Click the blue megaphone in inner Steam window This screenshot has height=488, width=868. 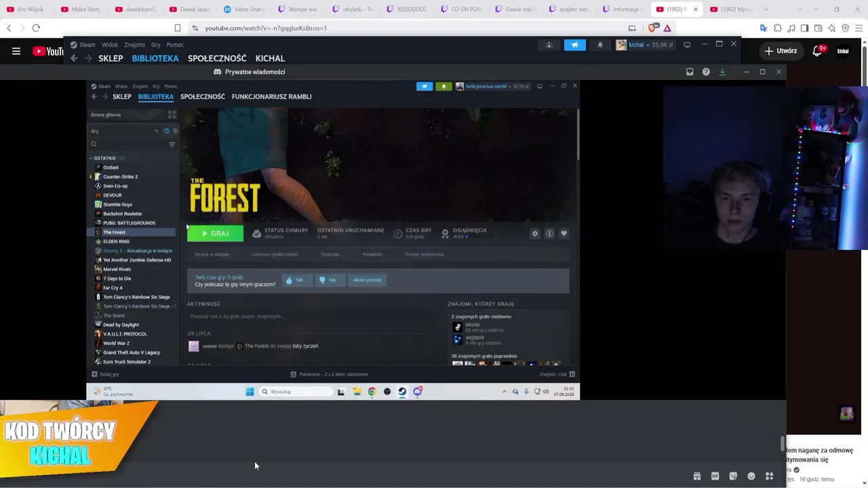coord(425,86)
